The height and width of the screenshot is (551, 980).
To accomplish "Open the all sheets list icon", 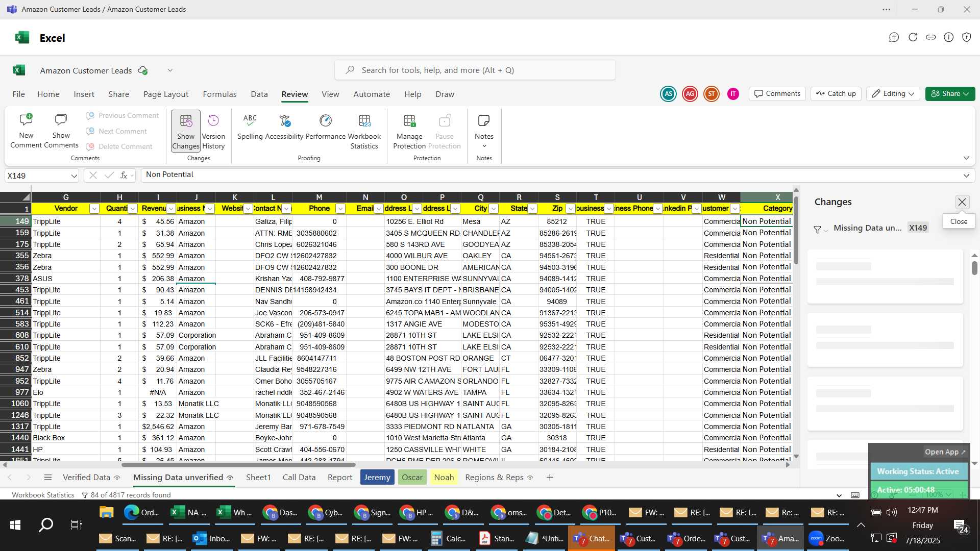I will 48,478.
